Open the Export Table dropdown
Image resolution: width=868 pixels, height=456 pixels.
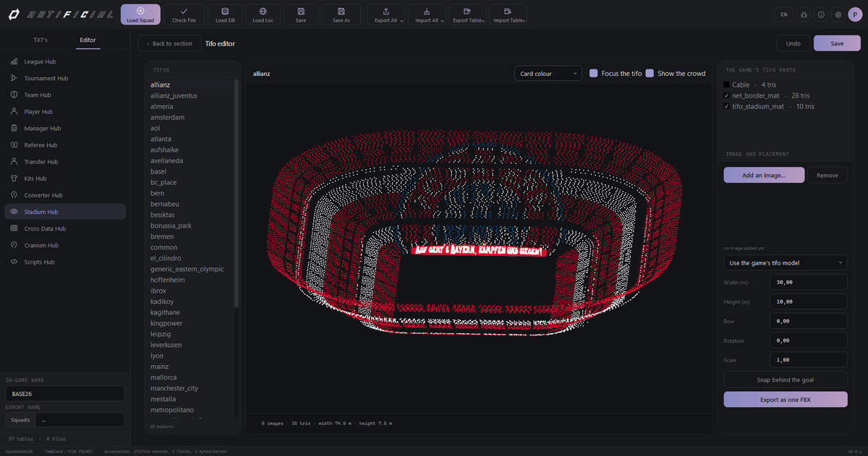tap(467, 14)
